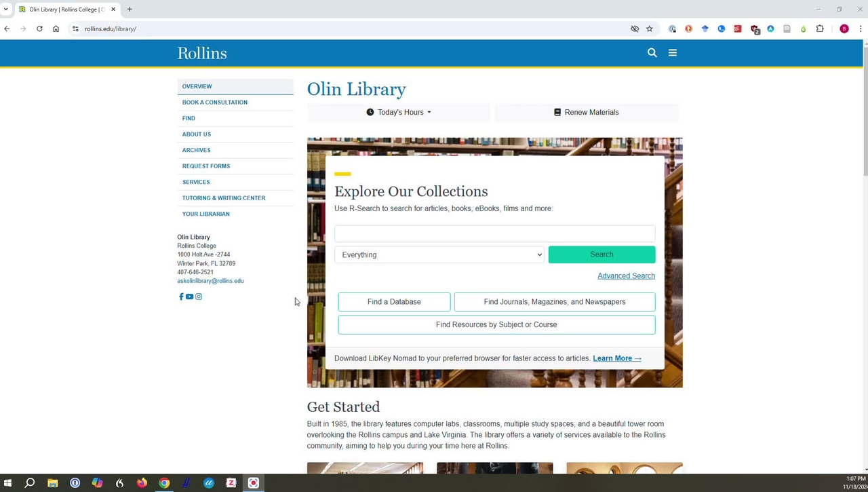868x492 pixels.
Task: Open the red shield extension with badge 2
Action: tap(754, 29)
